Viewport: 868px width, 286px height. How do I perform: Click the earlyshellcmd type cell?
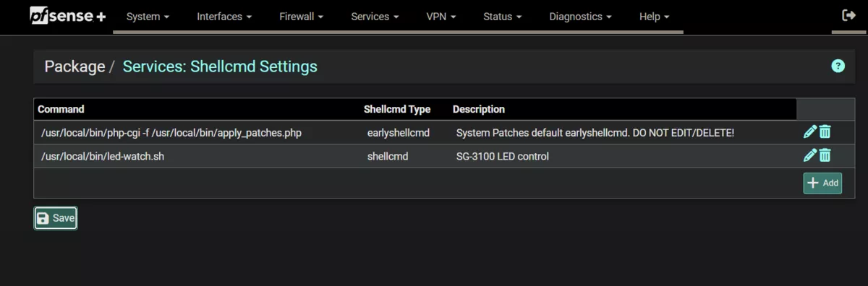click(x=399, y=133)
